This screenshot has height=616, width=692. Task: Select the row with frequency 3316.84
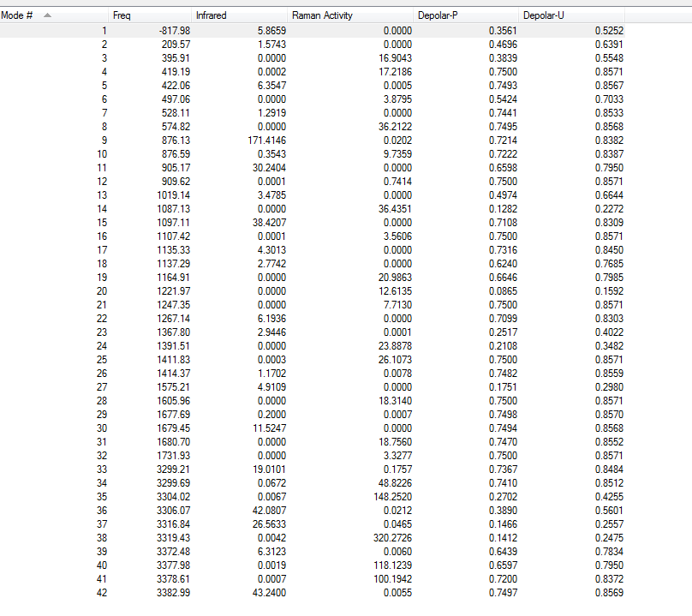(x=312, y=523)
